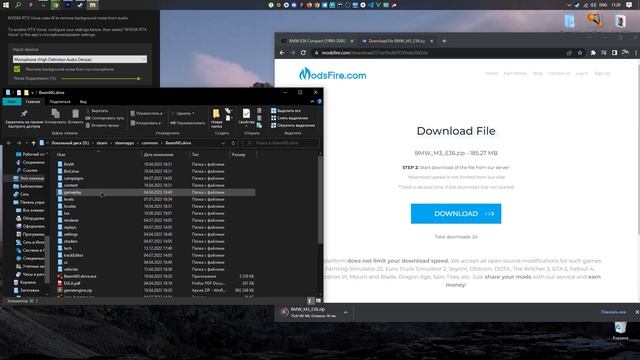Image resolution: width=640 pixels, height=360 pixels.
Task: Click the Explorer search box
Action: click(280, 143)
